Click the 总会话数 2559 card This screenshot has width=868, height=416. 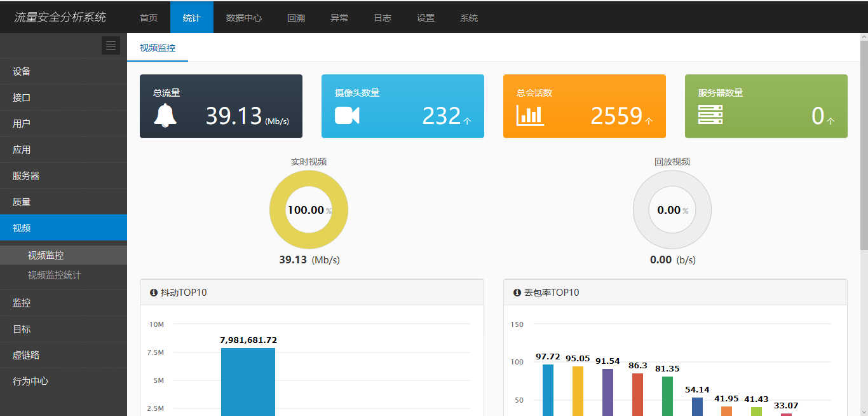pos(585,106)
